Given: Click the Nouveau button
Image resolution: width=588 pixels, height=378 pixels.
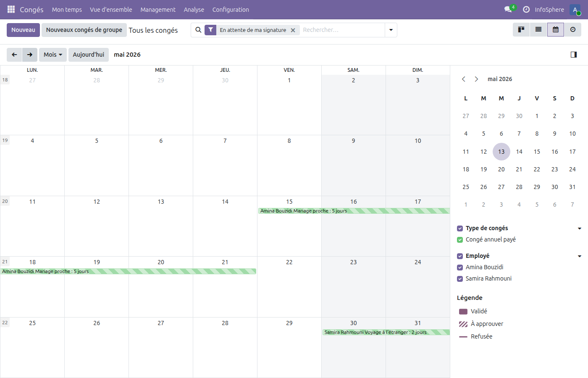Looking at the screenshot, I should point(23,30).
